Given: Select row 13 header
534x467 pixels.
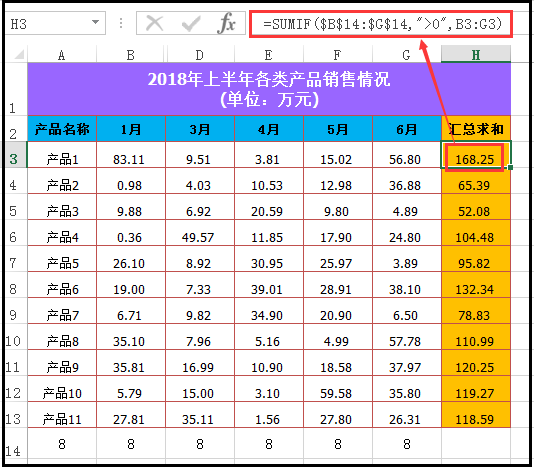Looking at the screenshot, I should [16, 415].
